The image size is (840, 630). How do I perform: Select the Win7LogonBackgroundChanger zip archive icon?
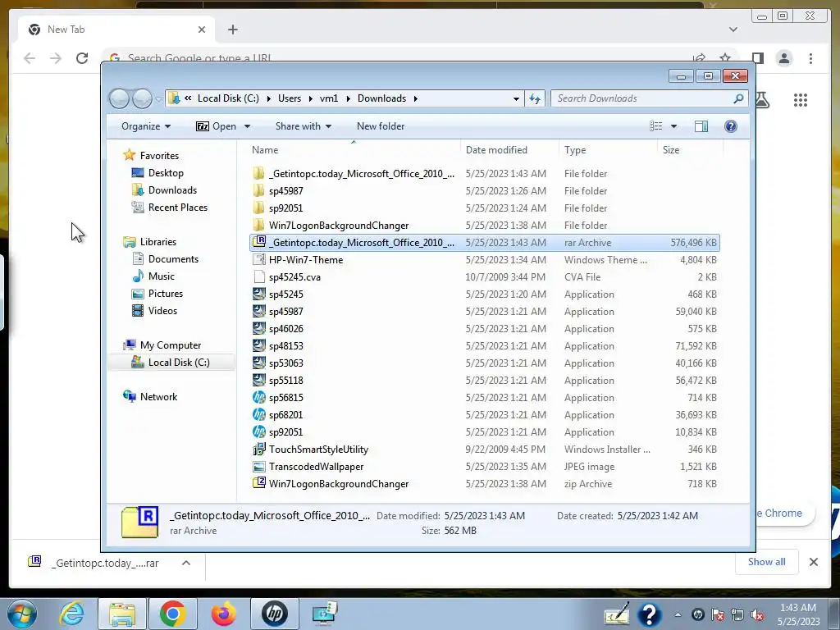coord(259,483)
